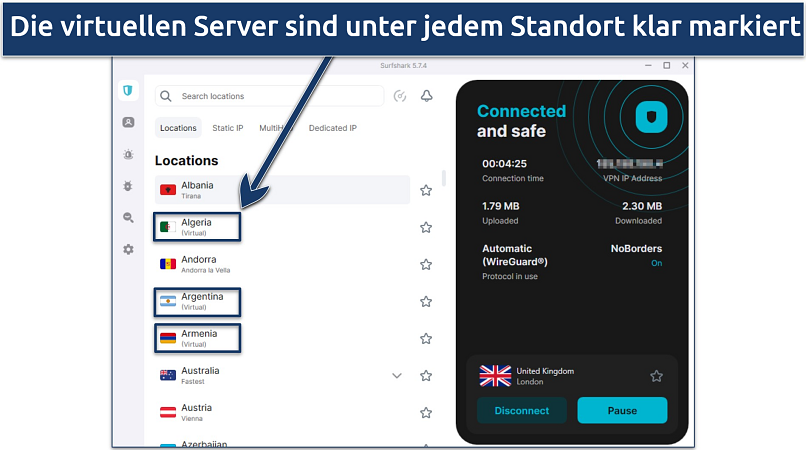Click the locations list scrollbar
Viewport: 806px width, 450px height.
pos(444,178)
